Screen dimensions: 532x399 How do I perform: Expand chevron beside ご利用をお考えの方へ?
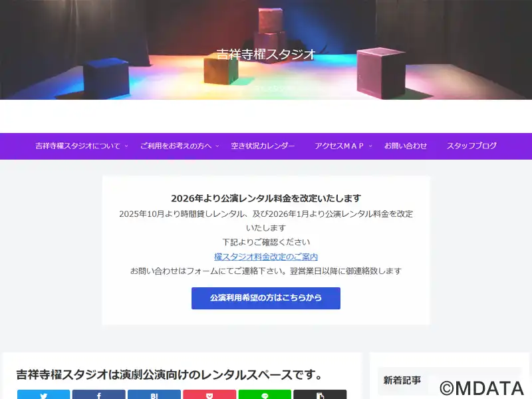pyautogui.click(x=217, y=146)
